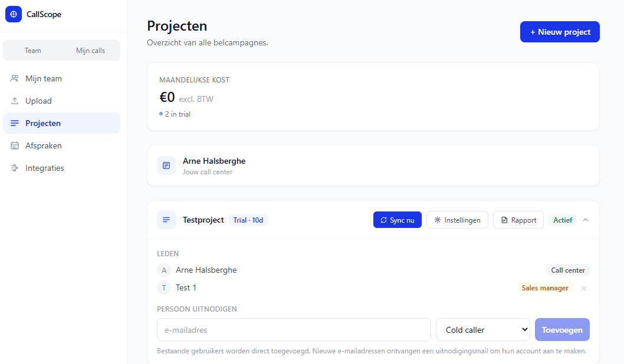The height and width of the screenshot is (364, 624).
Task: Click the A avatar for Arne Halsberghe
Action: click(164, 270)
